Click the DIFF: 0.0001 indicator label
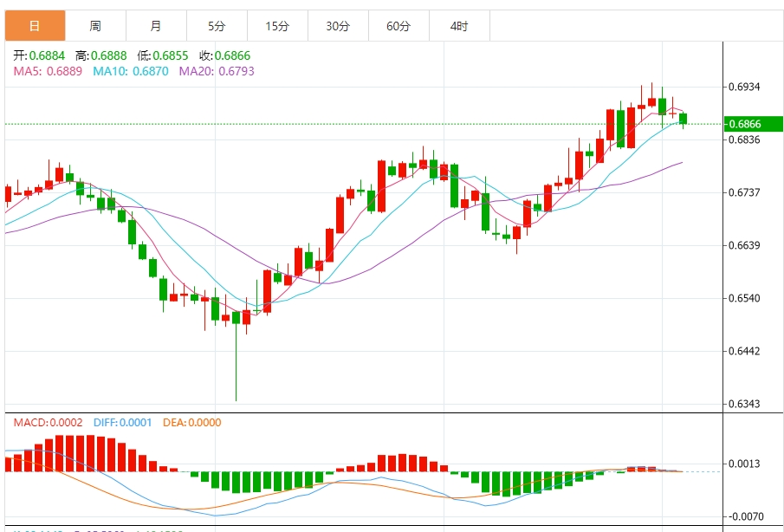Viewport: 784px width, 532px height. pos(122,423)
